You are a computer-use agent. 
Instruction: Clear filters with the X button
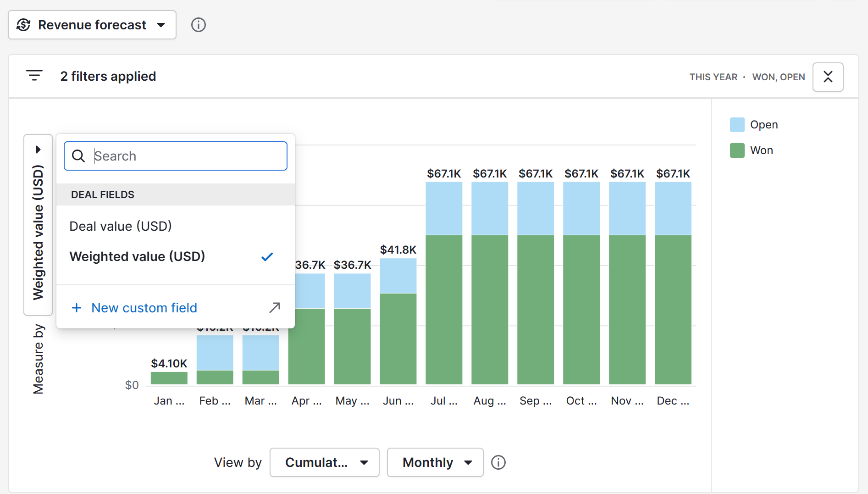click(x=828, y=77)
